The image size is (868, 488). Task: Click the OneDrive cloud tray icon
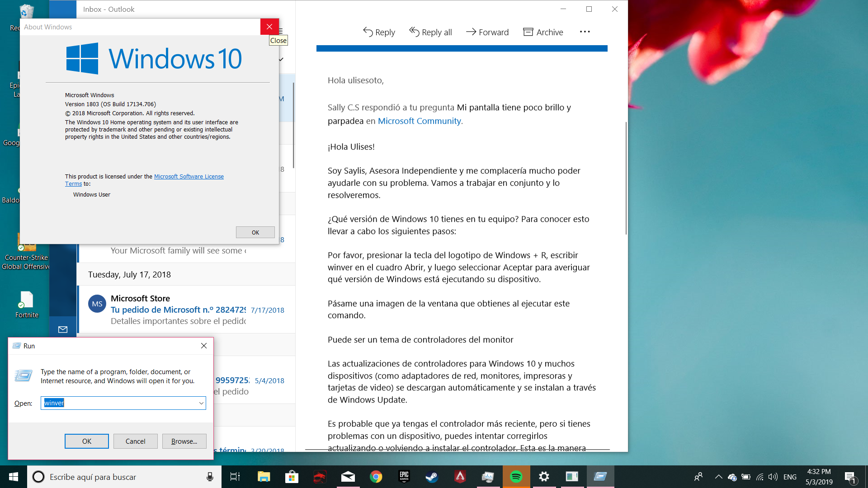click(x=732, y=477)
